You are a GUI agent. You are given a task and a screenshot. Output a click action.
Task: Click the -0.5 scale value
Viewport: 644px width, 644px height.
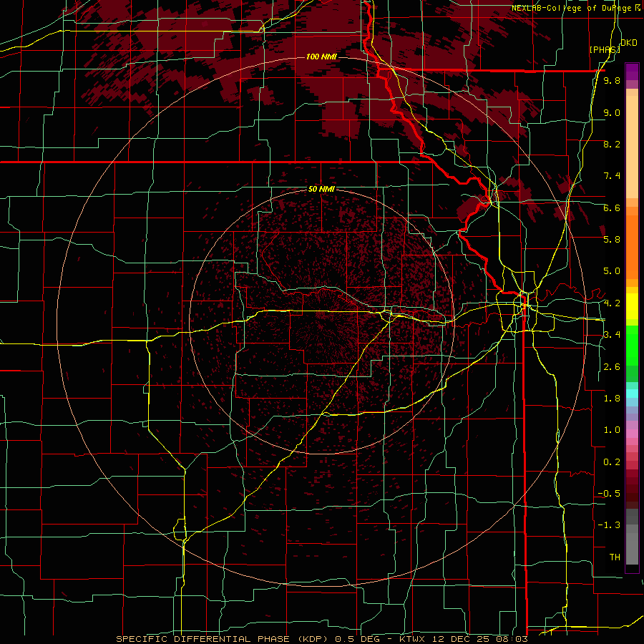[609, 494]
